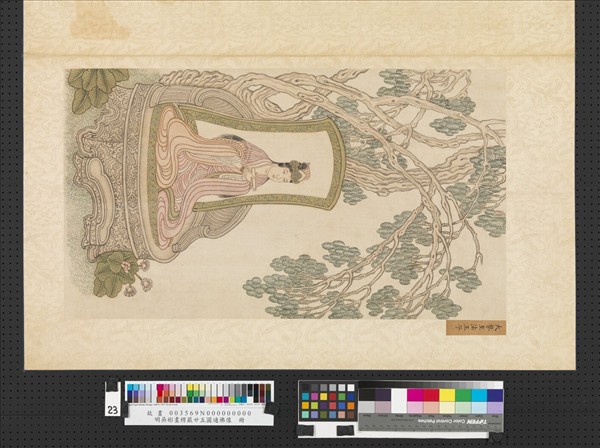Click the cyan patch on Tiffen color strip

tap(479, 395)
